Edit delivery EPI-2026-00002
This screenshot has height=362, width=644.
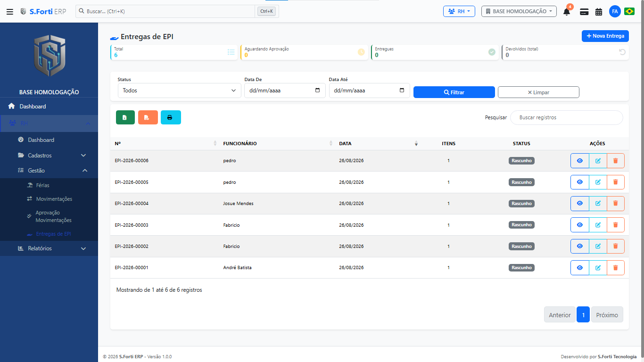pyautogui.click(x=598, y=246)
